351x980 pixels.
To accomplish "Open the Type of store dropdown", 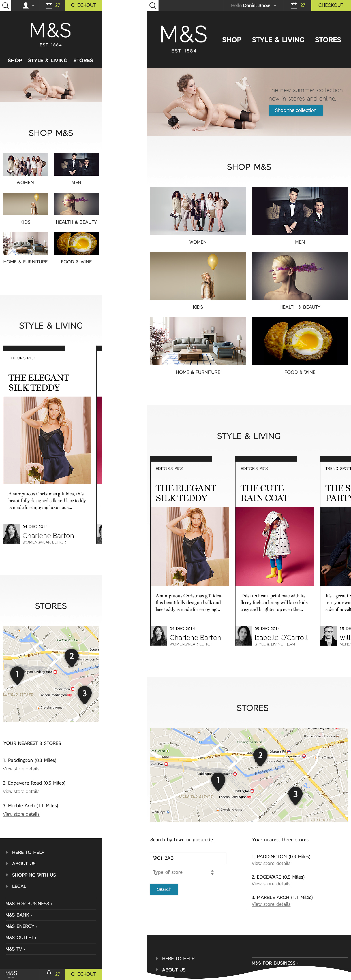I will pos(184,872).
